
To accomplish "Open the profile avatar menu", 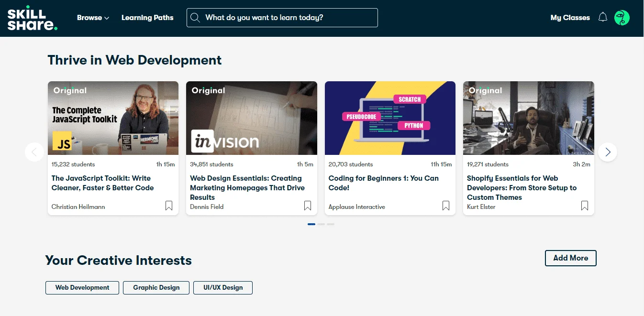I will [x=622, y=18].
